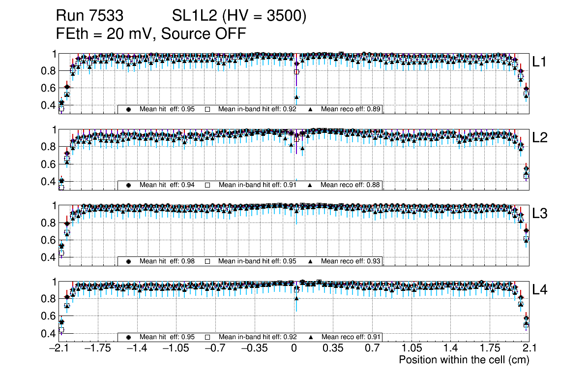This screenshot has width=588, height=380.
Task: Click the -1.75 tick label on the x-axis
Action: [x=97, y=348]
